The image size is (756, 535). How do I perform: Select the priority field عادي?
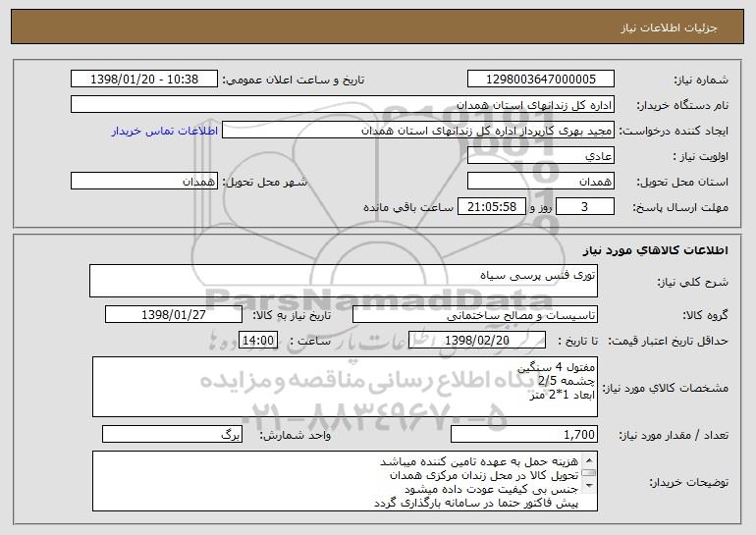540,156
